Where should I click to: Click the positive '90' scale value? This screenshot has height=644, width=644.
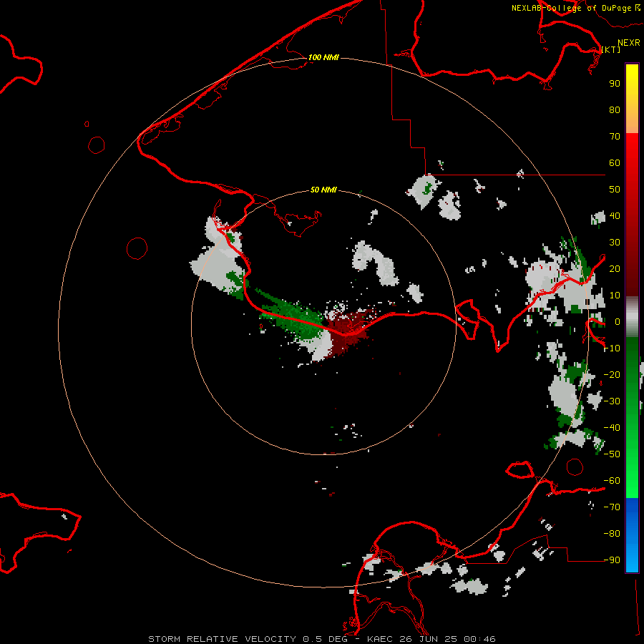[615, 84]
